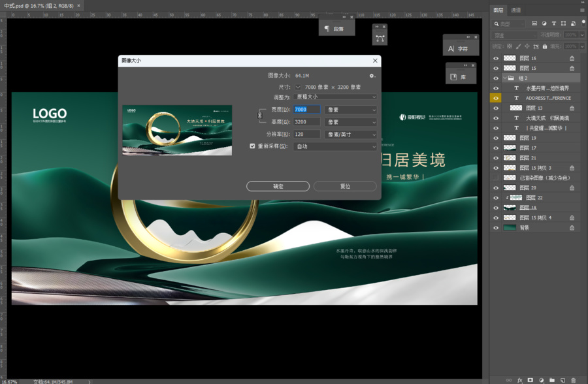588x384 pixels.
Task: Filter layers by pixel image type
Action: [534, 24]
